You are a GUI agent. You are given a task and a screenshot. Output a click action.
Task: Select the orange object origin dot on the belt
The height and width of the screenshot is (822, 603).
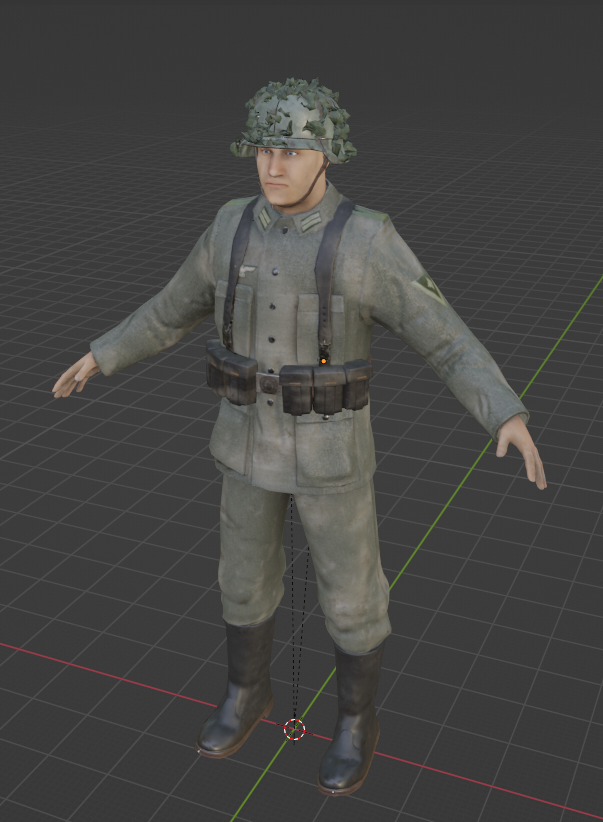coord(324,361)
